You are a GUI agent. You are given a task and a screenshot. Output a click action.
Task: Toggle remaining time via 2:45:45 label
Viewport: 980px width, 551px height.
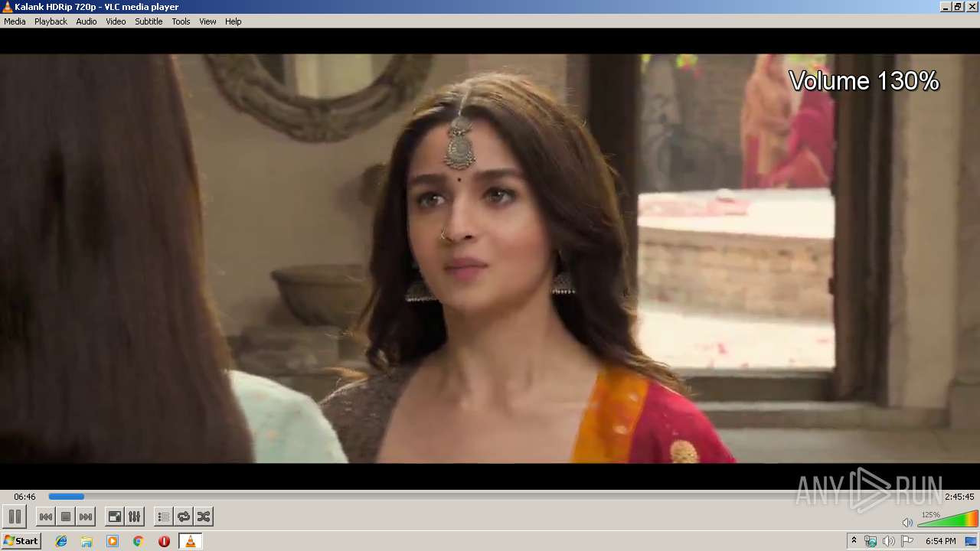point(959,497)
